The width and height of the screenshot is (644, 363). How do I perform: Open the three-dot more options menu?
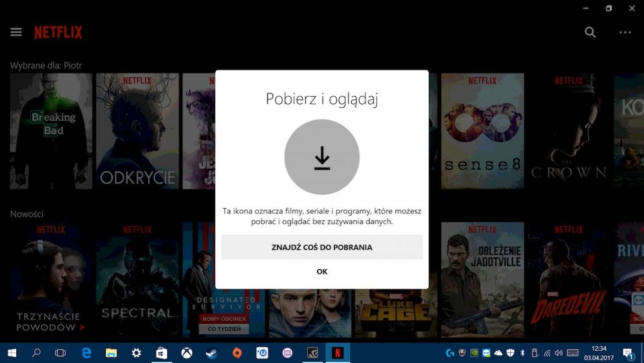[625, 32]
